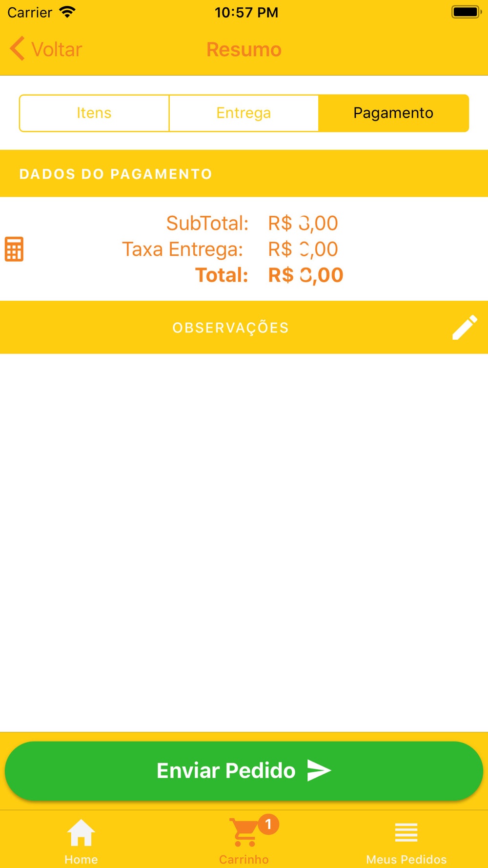Click the DADOS DO PAGAMENTO header
This screenshot has width=488, height=868.
point(116,174)
